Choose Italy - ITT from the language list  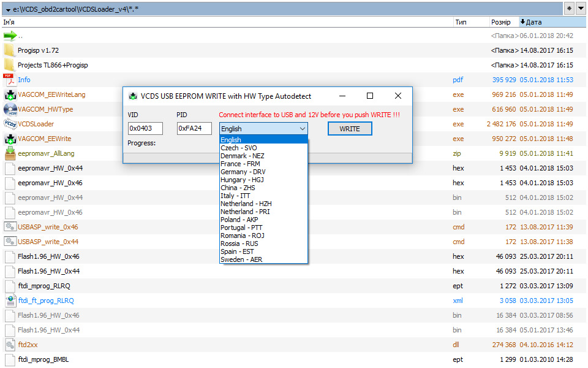tap(263, 196)
